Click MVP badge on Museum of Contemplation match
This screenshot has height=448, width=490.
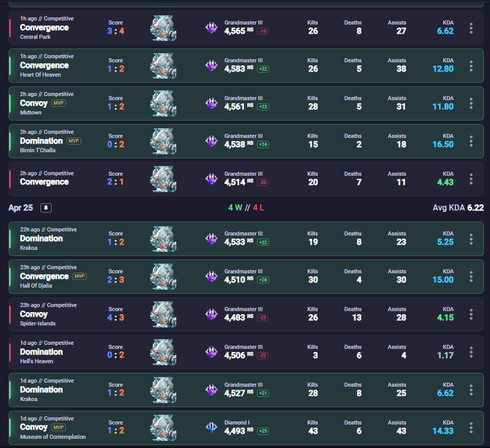[x=58, y=428]
